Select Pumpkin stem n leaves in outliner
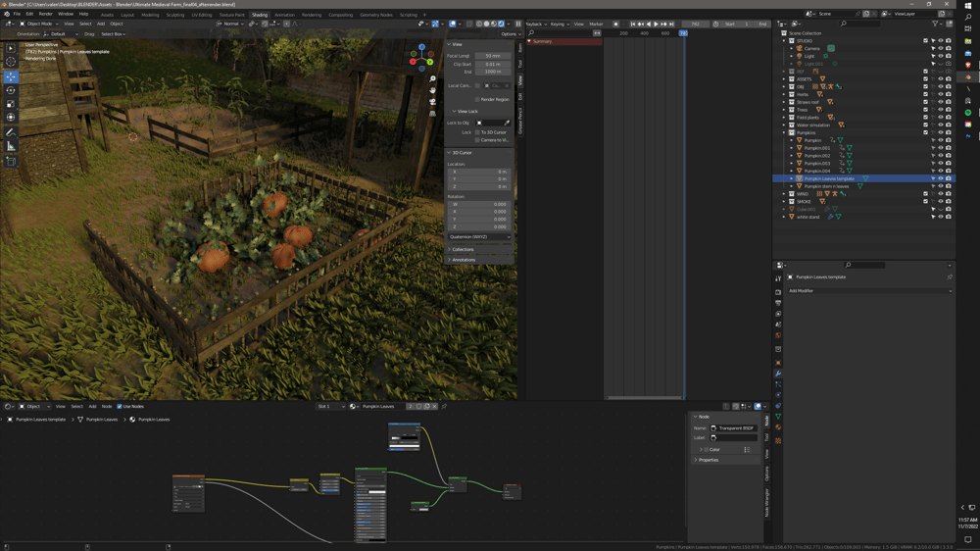Image resolution: width=980 pixels, height=551 pixels. [x=826, y=186]
